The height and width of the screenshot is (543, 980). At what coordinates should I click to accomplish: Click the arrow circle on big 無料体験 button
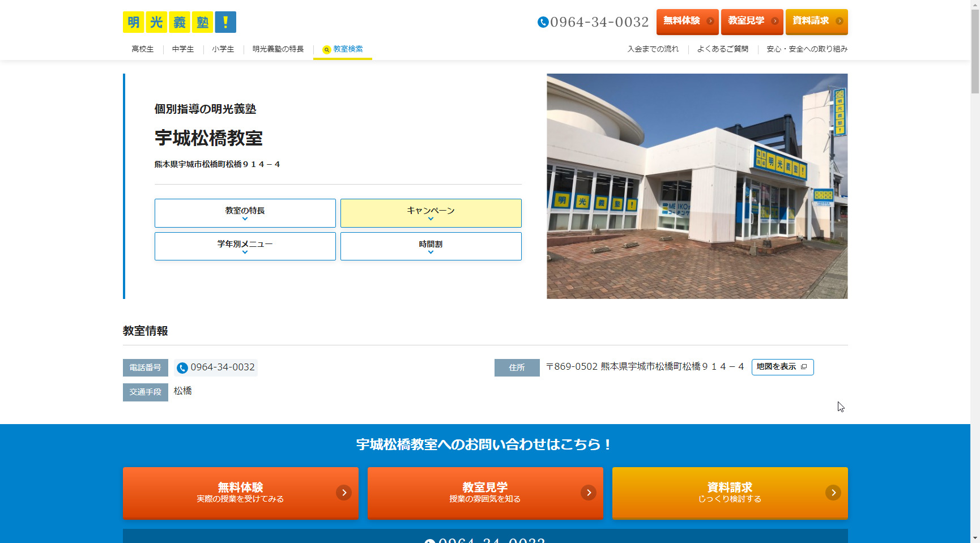344,493
